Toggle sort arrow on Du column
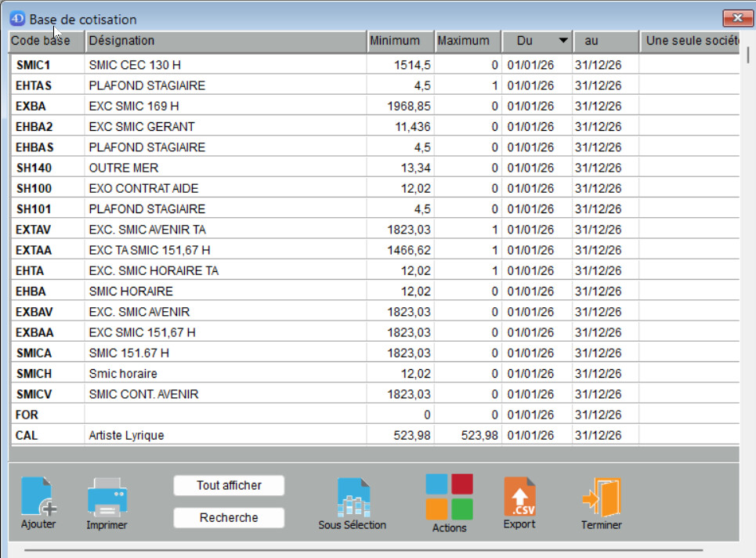 562,41
